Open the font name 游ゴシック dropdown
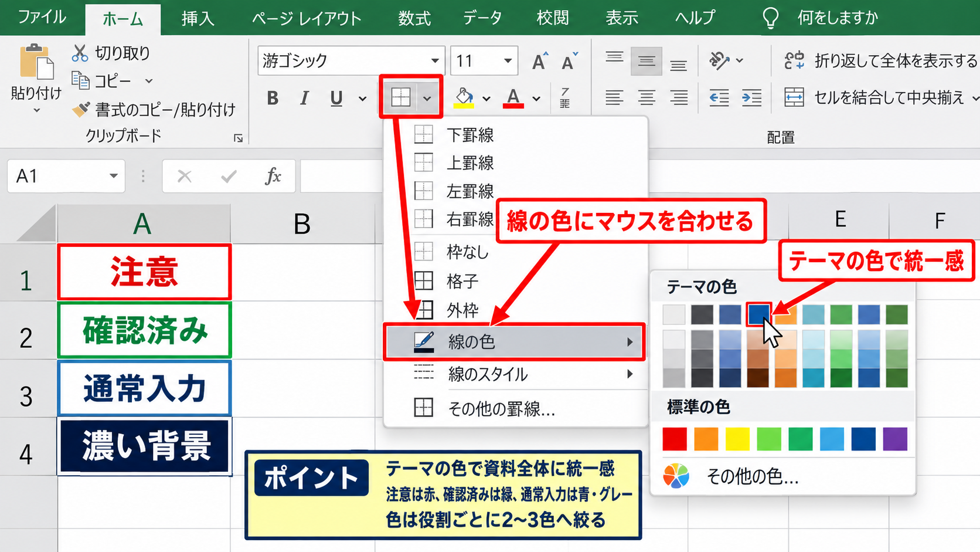 (x=435, y=60)
